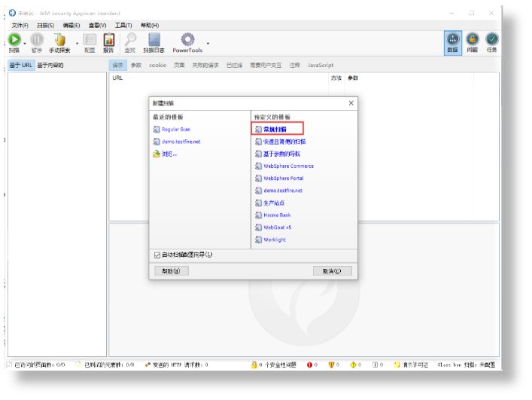Select the 生产站点 template
532x400 pixels.
pos(274,203)
